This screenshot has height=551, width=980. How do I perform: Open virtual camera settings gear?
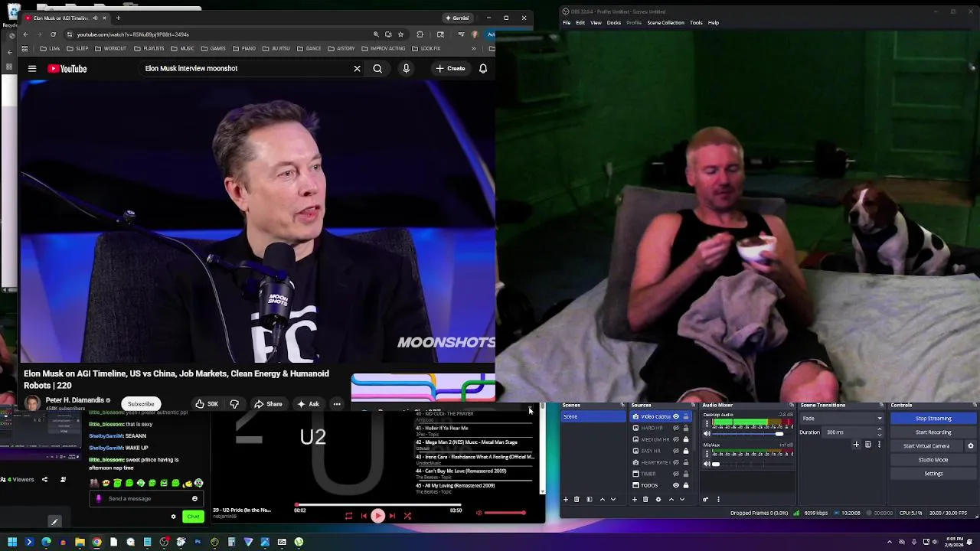pos(971,446)
